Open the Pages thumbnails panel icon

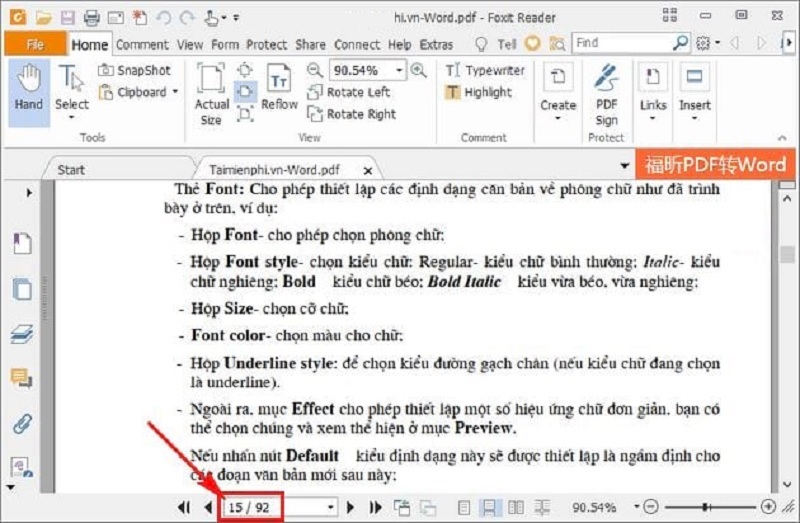pyautogui.click(x=21, y=289)
